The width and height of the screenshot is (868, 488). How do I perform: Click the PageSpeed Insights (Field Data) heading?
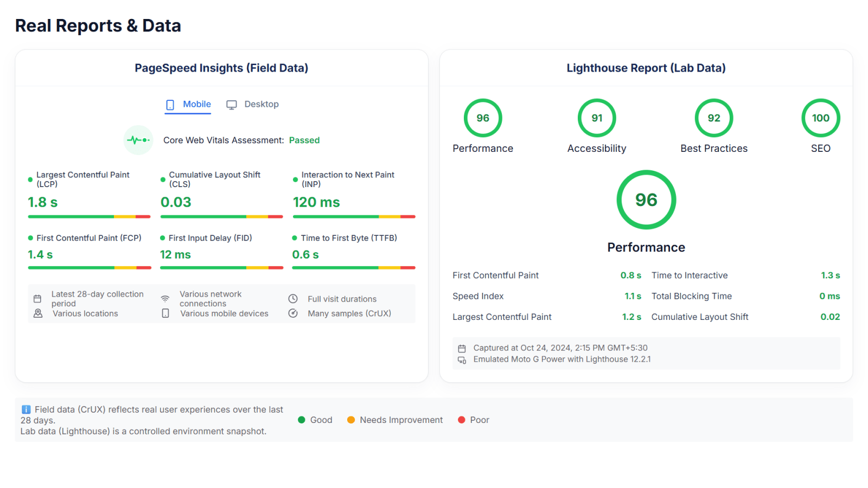tap(221, 68)
